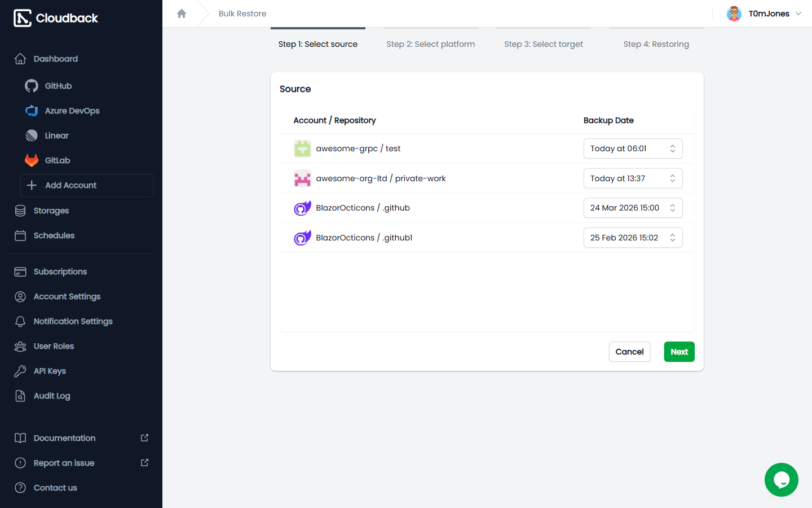The width and height of the screenshot is (812, 508).
Task: Click the Bulk Restore breadcrumb
Action: click(x=242, y=14)
